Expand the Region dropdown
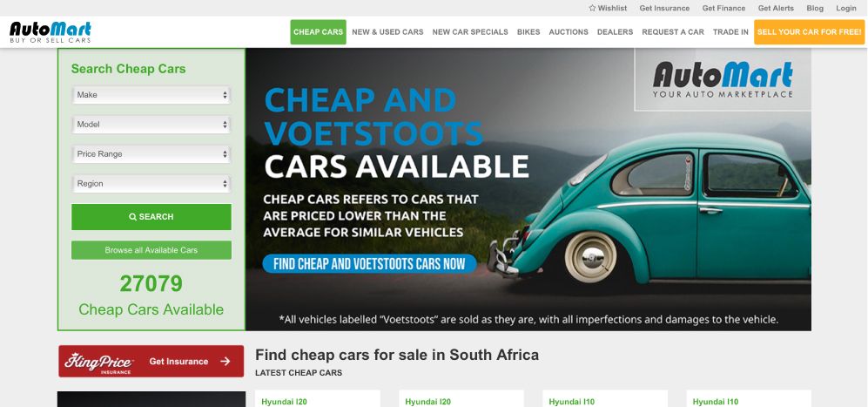The width and height of the screenshot is (868, 407). [x=151, y=184]
